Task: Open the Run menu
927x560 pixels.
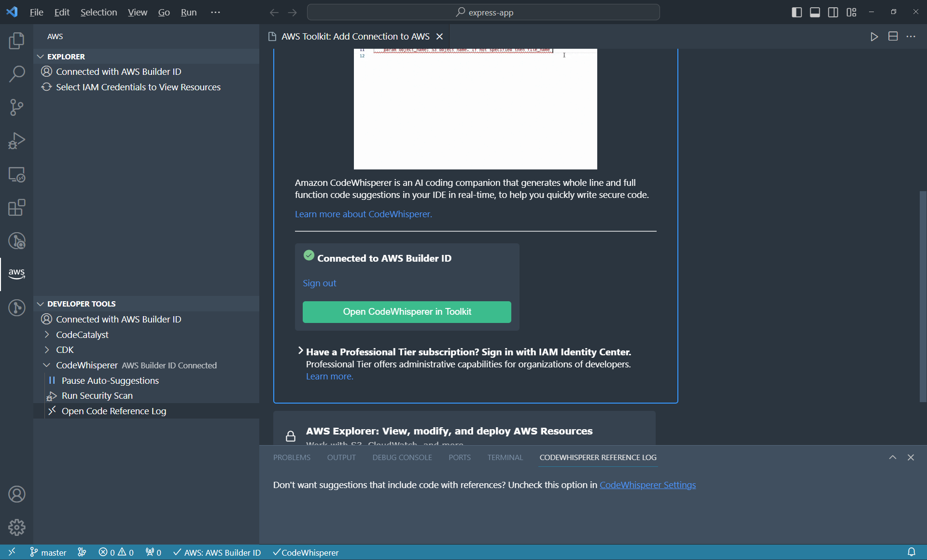Action: [188, 13]
